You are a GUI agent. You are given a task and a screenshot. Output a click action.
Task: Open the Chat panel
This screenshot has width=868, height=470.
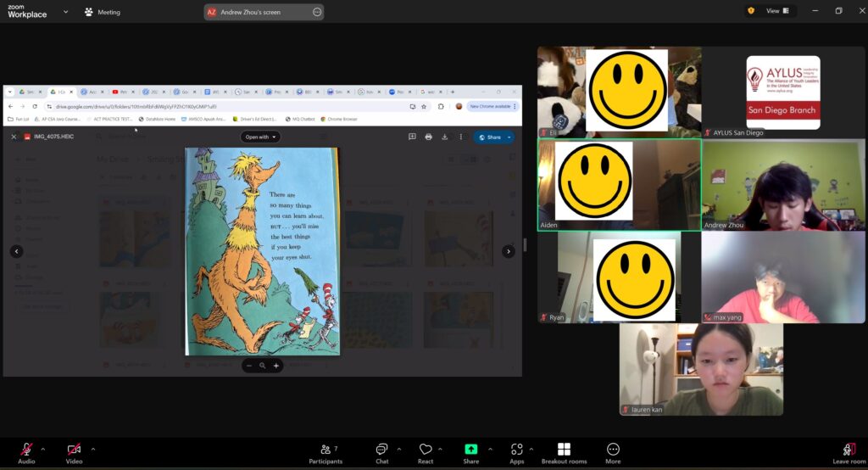382,453
